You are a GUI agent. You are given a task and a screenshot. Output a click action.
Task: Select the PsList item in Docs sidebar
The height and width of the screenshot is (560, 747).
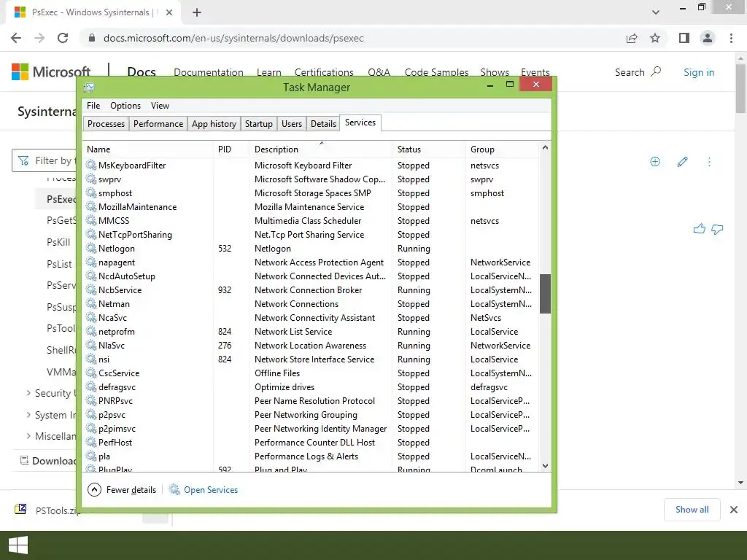[59, 264]
